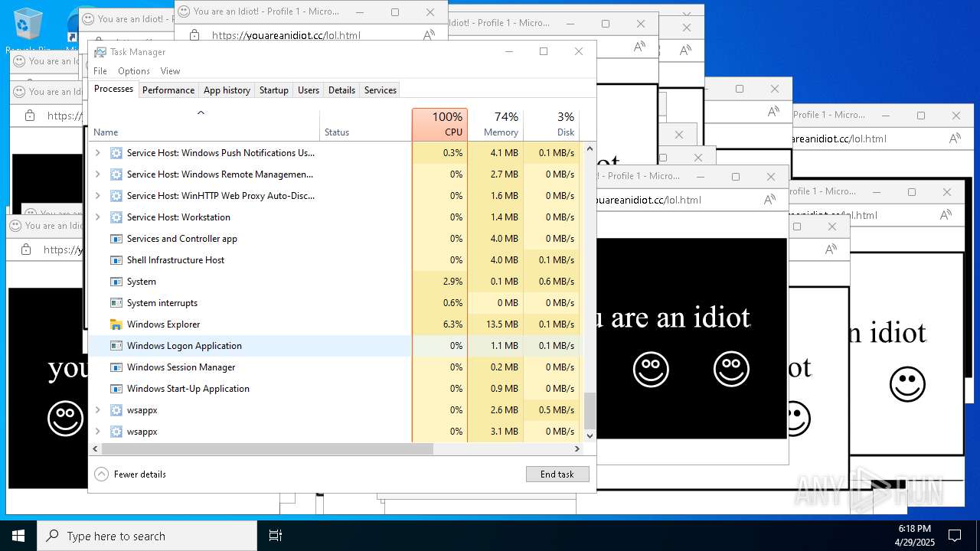This screenshot has width=980, height=551.
Task: Open Task View on the taskbar
Action: point(276,536)
